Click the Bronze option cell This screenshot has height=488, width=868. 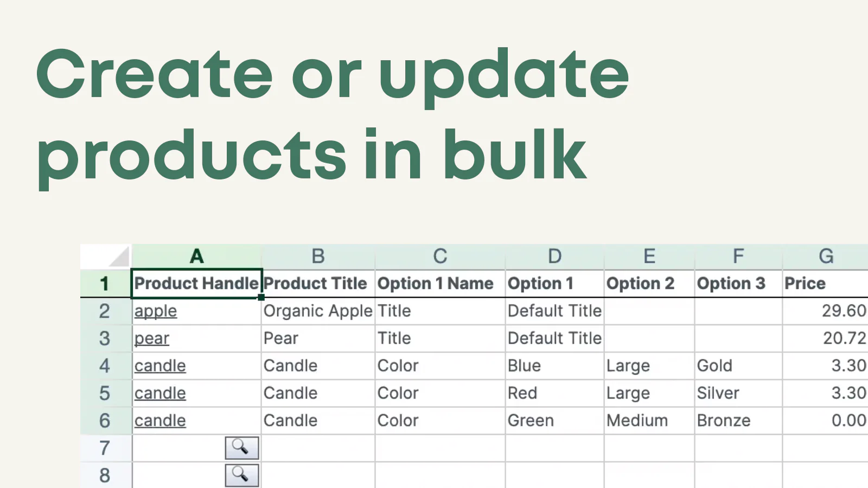[x=738, y=421]
